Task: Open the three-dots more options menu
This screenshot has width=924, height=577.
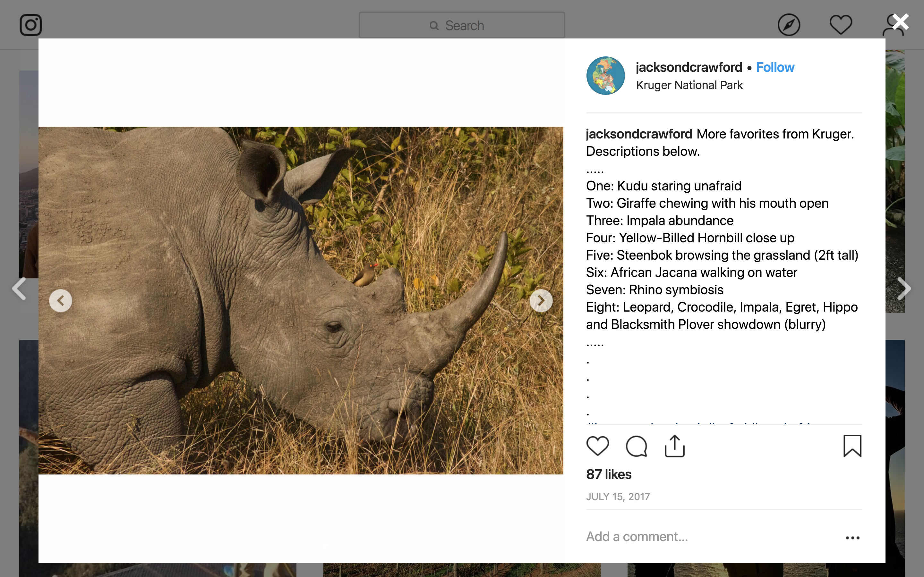Action: coord(852,538)
